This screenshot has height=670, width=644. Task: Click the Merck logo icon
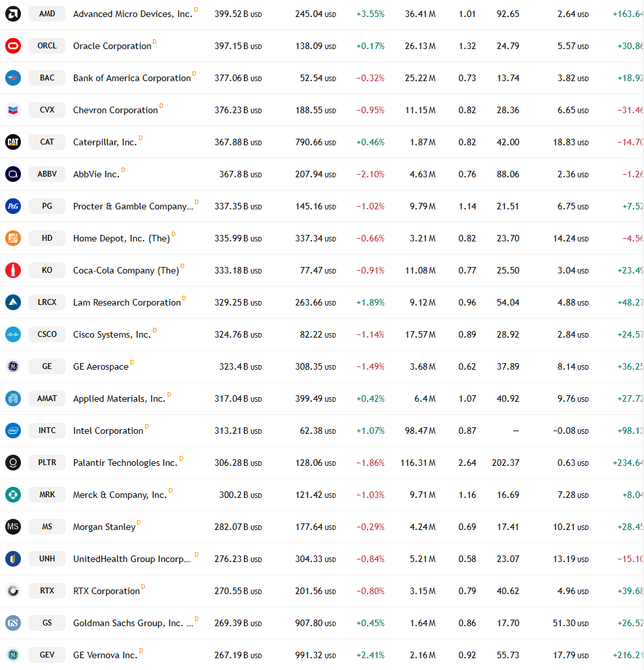point(13,495)
